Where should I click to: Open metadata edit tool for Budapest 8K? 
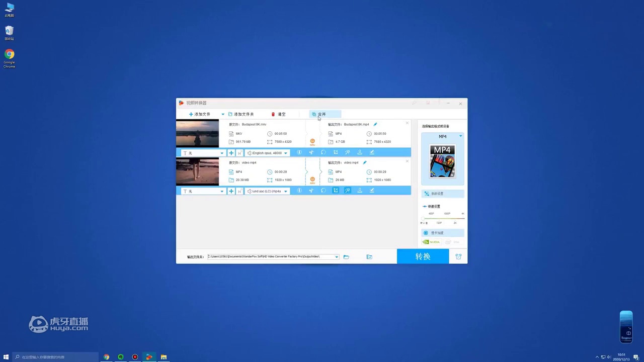372,152
